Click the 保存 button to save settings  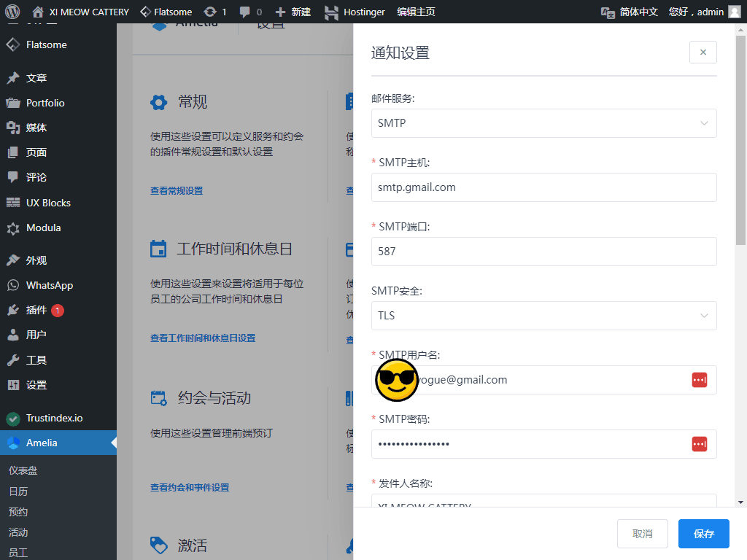coord(703,533)
